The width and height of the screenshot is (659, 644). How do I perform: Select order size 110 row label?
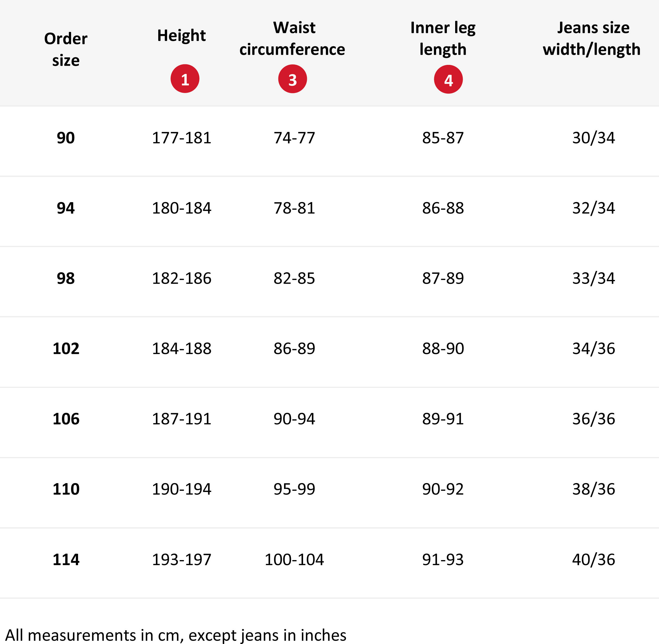[66, 489]
